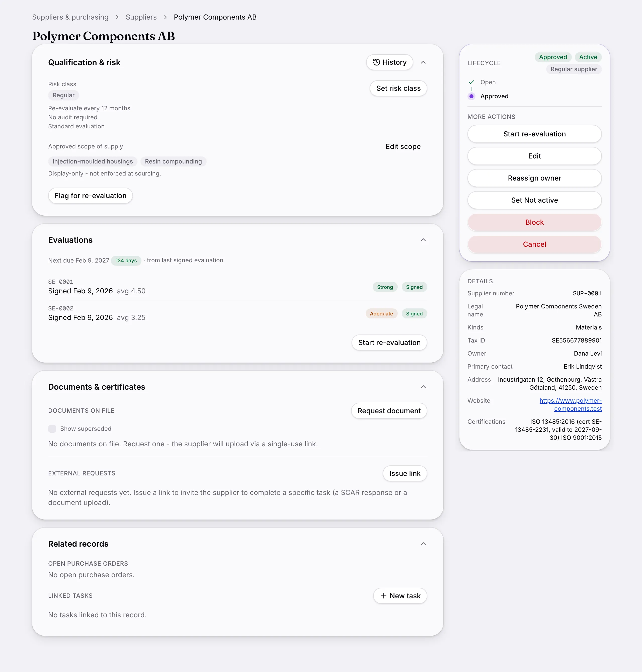Screen dimensions: 642x672
Task: Click Edit scope
Action: pos(403,146)
